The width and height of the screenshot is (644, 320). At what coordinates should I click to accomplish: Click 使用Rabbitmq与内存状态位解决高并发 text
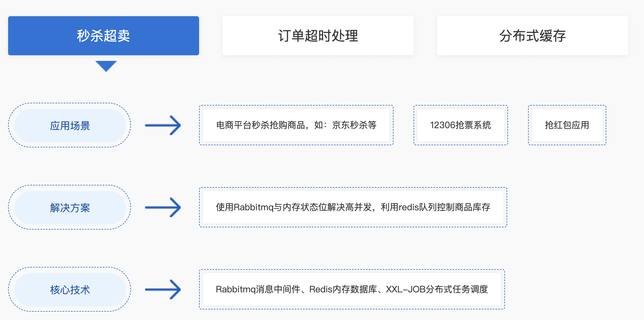(x=293, y=207)
